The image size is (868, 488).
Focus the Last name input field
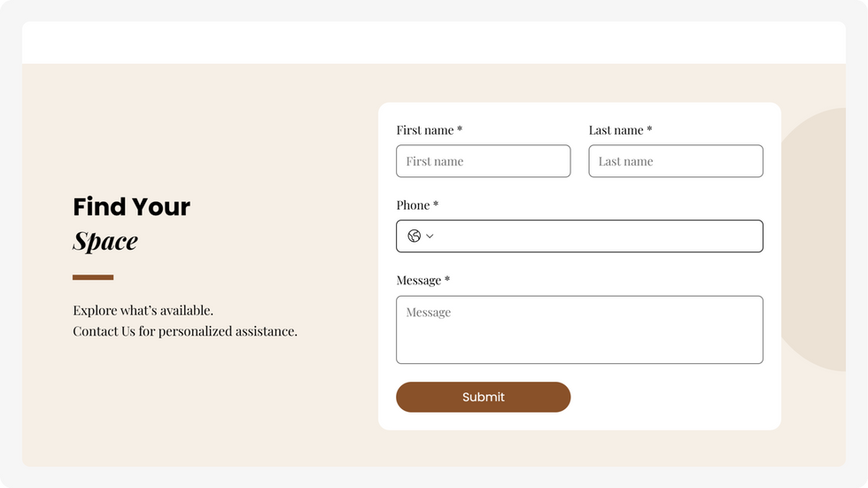pyautogui.click(x=676, y=161)
